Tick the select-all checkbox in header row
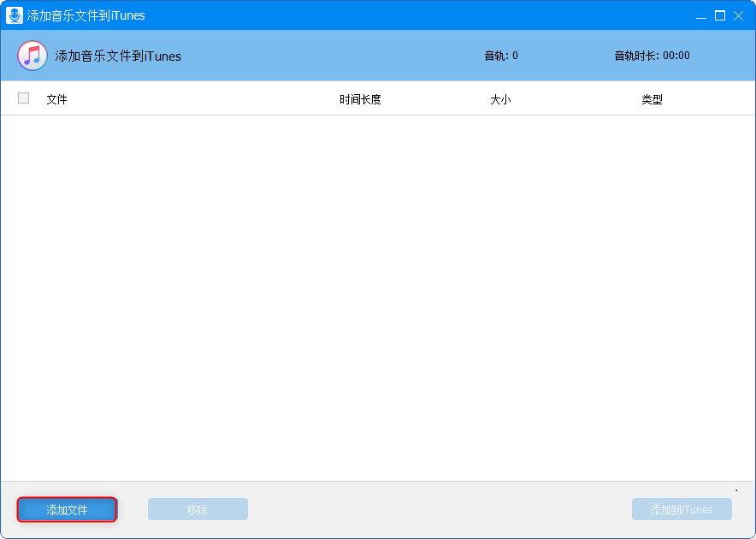The width and height of the screenshot is (756, 539). pyautogui.click(x=23, y=98)
